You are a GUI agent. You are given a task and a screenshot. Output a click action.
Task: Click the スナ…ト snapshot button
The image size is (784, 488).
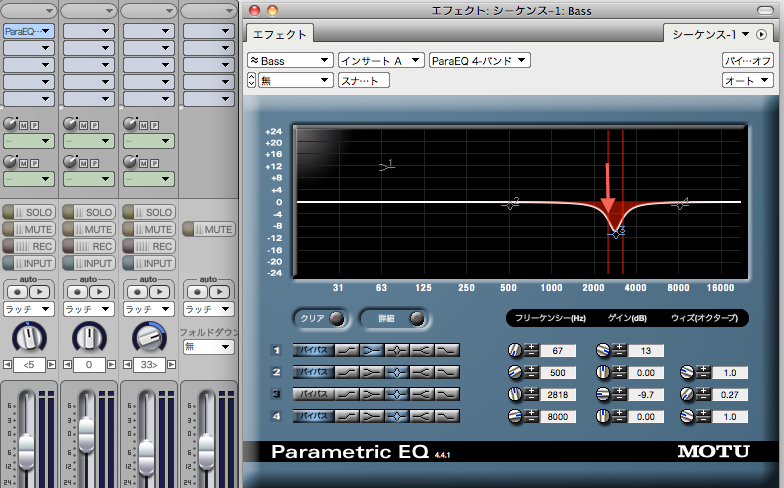click(364, 80)
